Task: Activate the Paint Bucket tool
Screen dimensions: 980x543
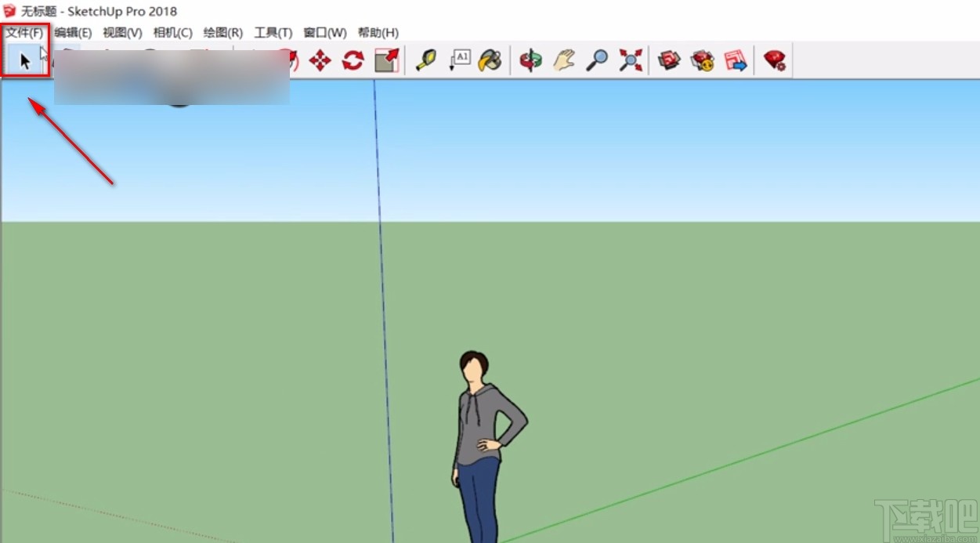Action: [x=490, y=60]
